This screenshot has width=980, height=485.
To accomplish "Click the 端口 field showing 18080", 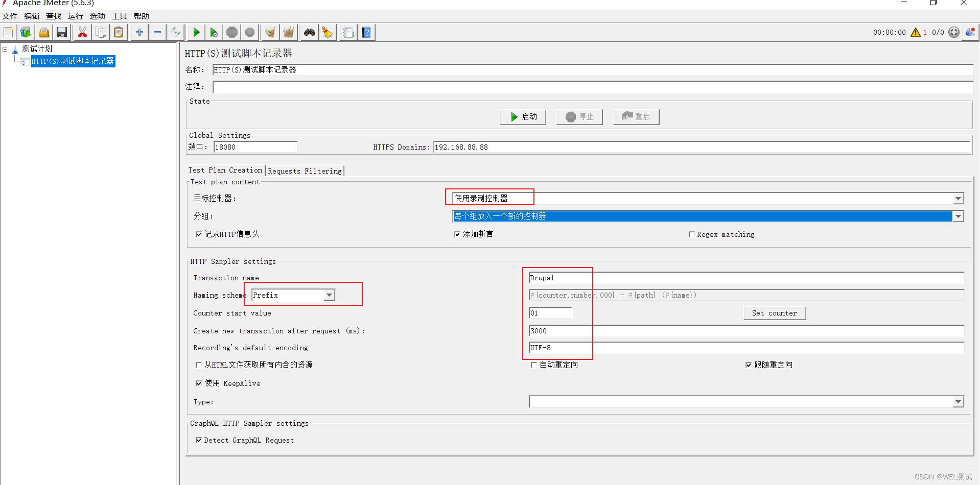I will click(x=255, y=147).
